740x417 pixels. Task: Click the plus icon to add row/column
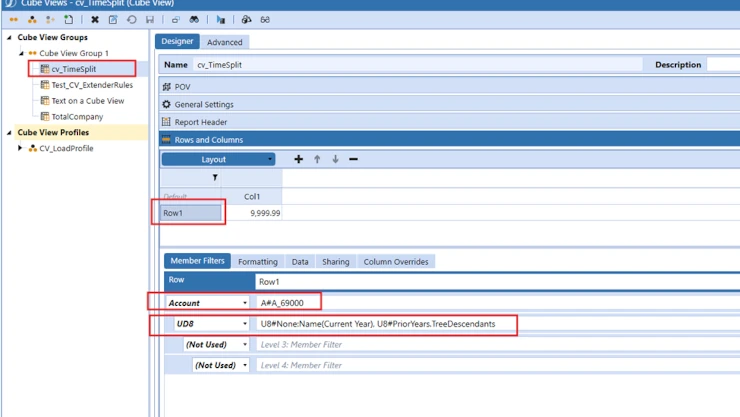298,159
